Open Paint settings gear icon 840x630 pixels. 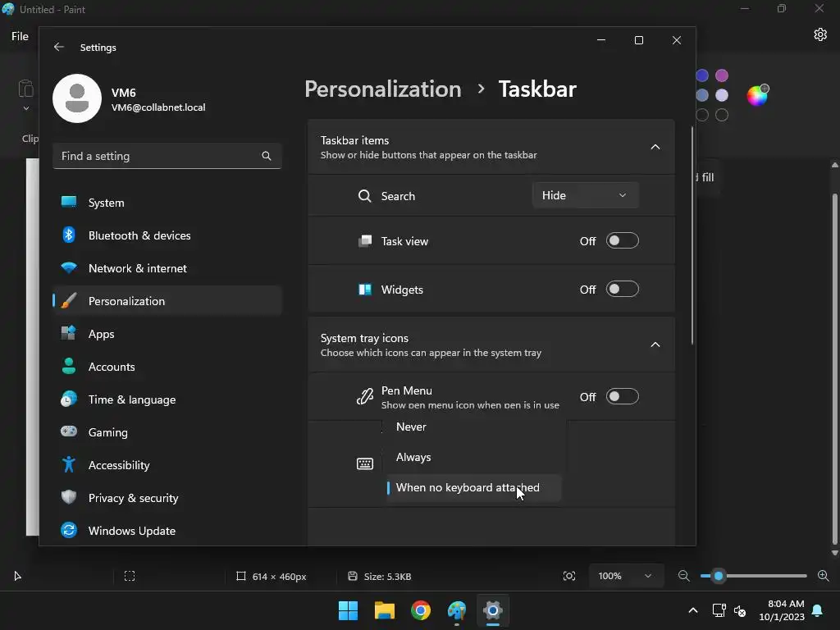click(x=820, y=34)
